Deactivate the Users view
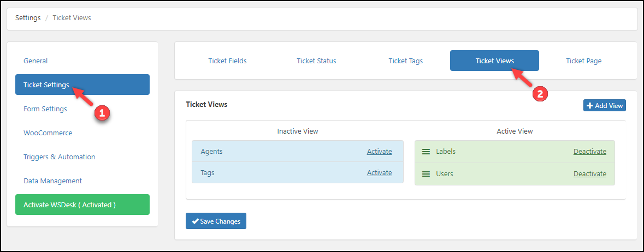 coord(589,174)
